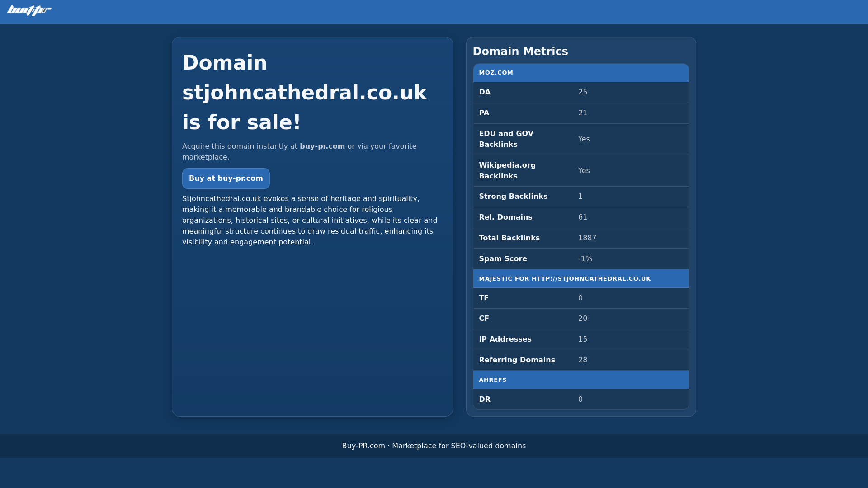Click EDU and GOV Backlinks label

coord(506,139)
